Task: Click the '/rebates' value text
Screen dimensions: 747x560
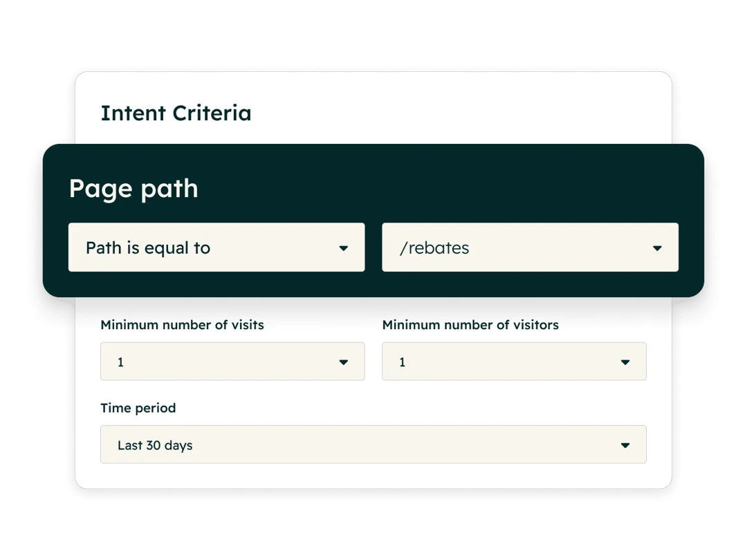Action: [x=434, y=248]
